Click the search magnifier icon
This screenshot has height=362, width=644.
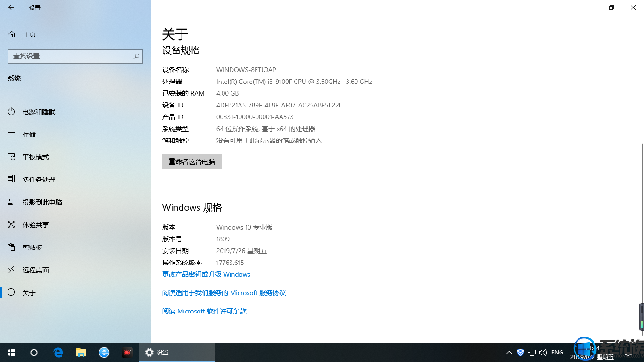(x=136, y=56)
